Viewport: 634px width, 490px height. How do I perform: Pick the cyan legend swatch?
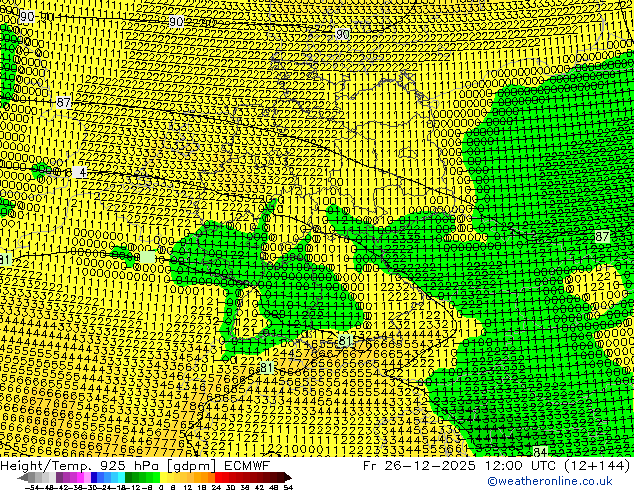click(x=122, y=477)
